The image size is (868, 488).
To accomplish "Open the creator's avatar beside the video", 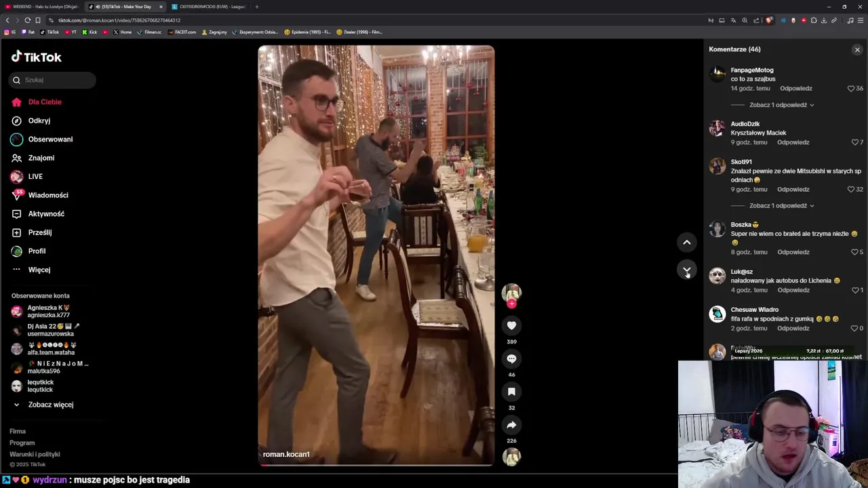I will pos(511,292).
